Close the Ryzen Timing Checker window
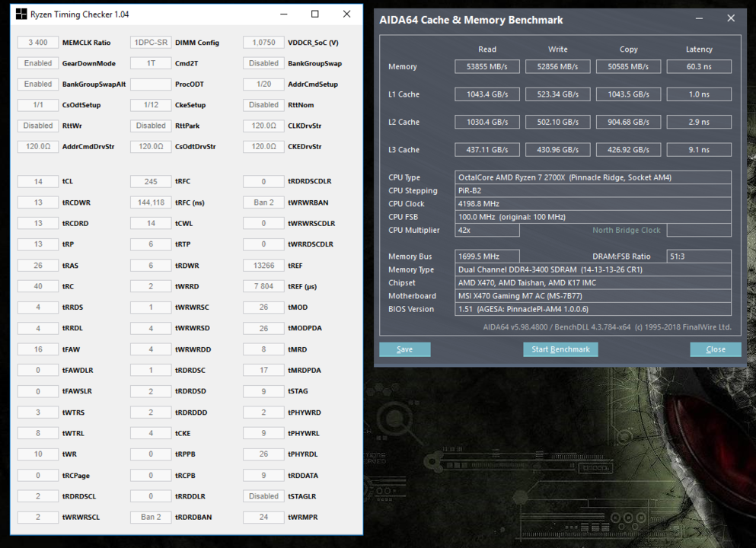Screen dimensions: 756x548 coord(346,14)
